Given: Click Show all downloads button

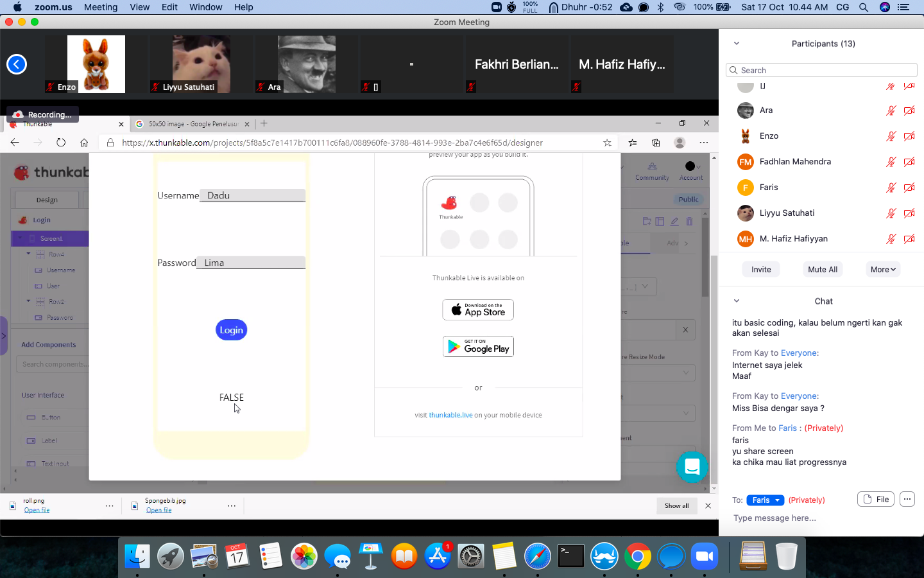Looking at the screenshot, I should click(x=676, y=505).
